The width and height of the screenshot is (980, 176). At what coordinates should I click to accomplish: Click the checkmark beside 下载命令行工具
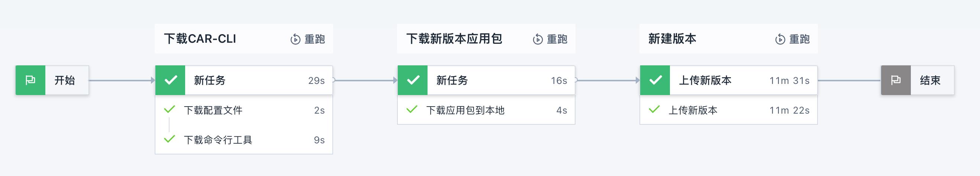[169, 139]
